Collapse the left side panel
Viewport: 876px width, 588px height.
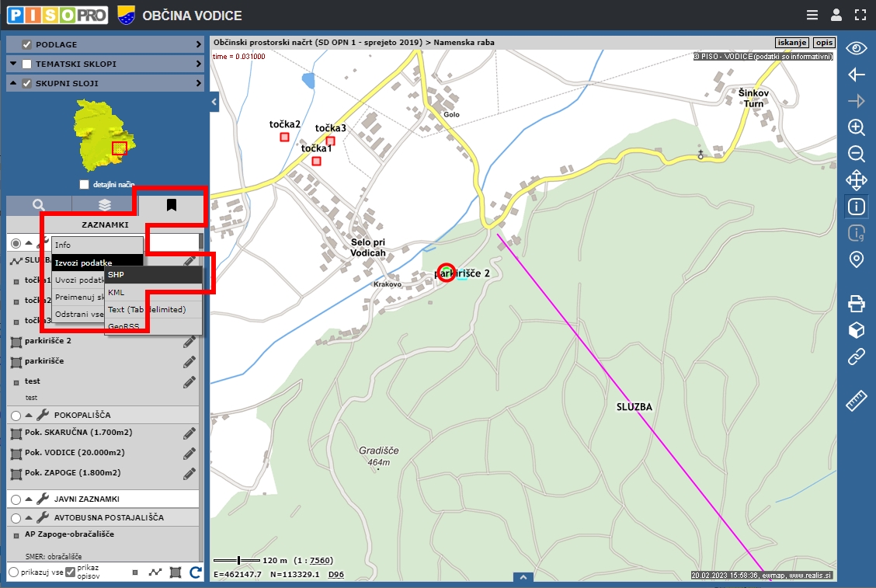(214, 102)
